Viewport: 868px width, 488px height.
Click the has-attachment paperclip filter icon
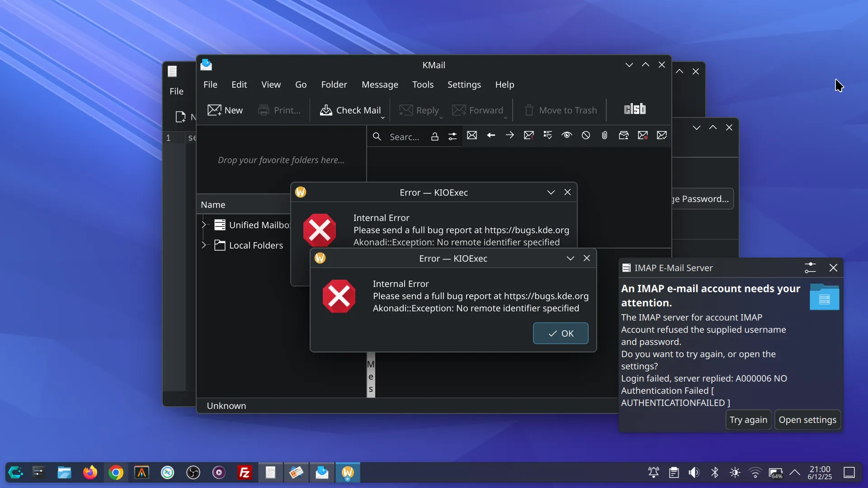point(604,136)
